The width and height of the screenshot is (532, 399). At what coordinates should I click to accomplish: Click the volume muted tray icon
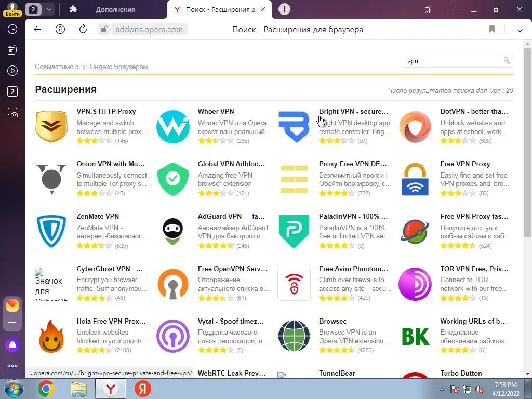[480, 389]
